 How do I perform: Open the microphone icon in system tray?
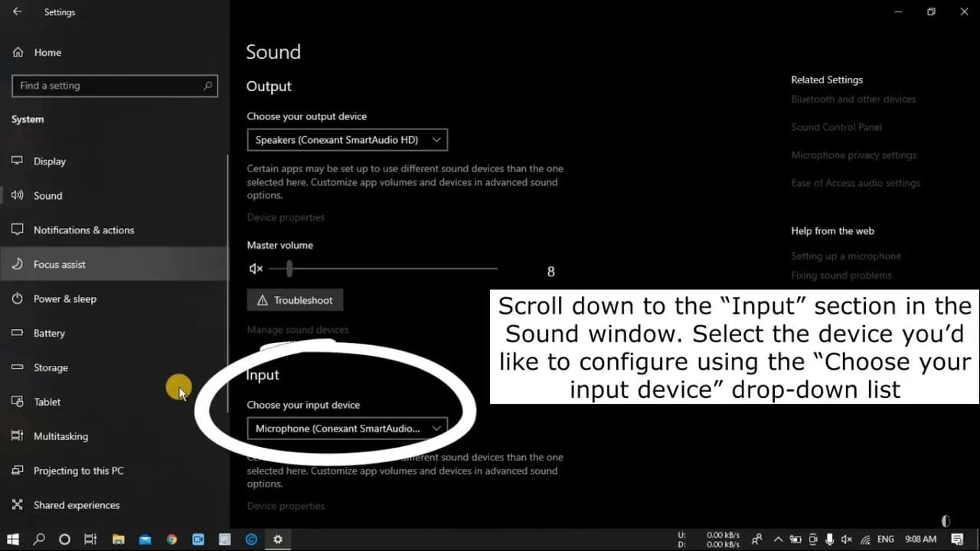click(x=829, y=540)
